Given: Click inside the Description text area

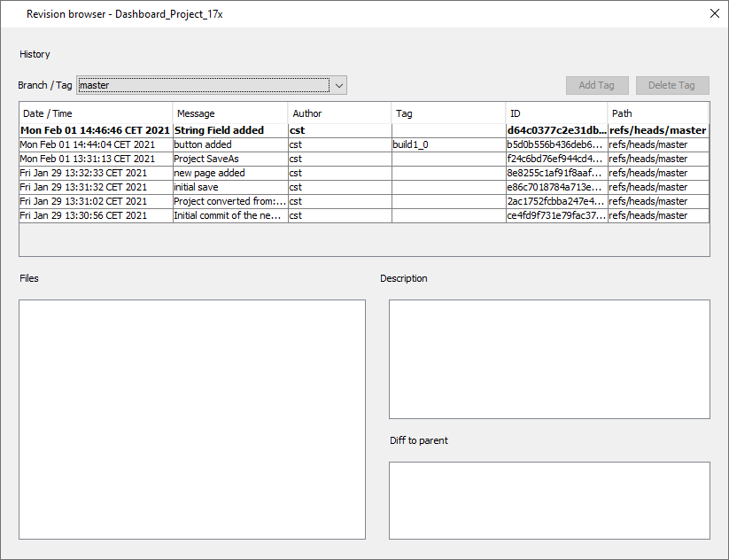Looking at the screenshot, I should (x=549, y=359).
